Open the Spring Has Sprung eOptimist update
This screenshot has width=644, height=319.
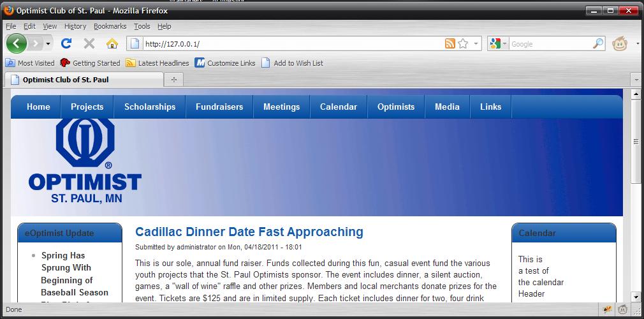click(x=75, y=274)
